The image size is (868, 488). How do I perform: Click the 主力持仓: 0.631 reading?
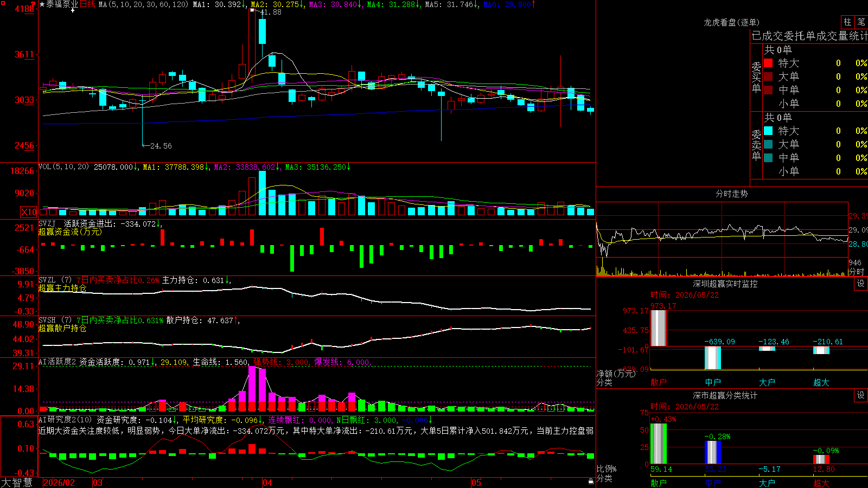[x=193, y=280]
